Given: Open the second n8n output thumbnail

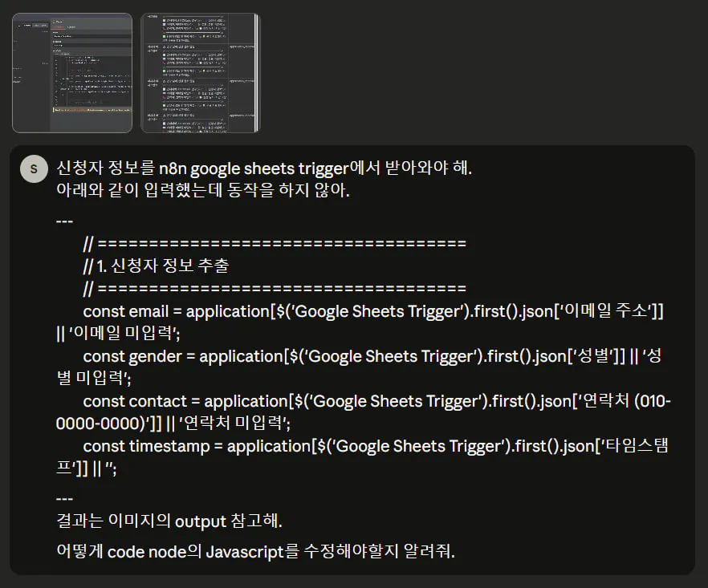Looking at the screenshot, I should 201,72.
